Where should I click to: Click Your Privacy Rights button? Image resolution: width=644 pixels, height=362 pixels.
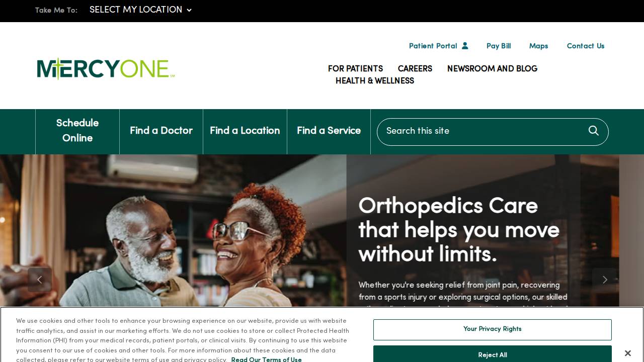[x=493, y=329]
